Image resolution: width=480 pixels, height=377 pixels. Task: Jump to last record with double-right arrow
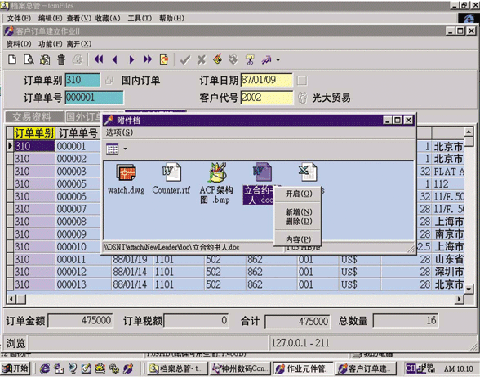click(147, 60)
